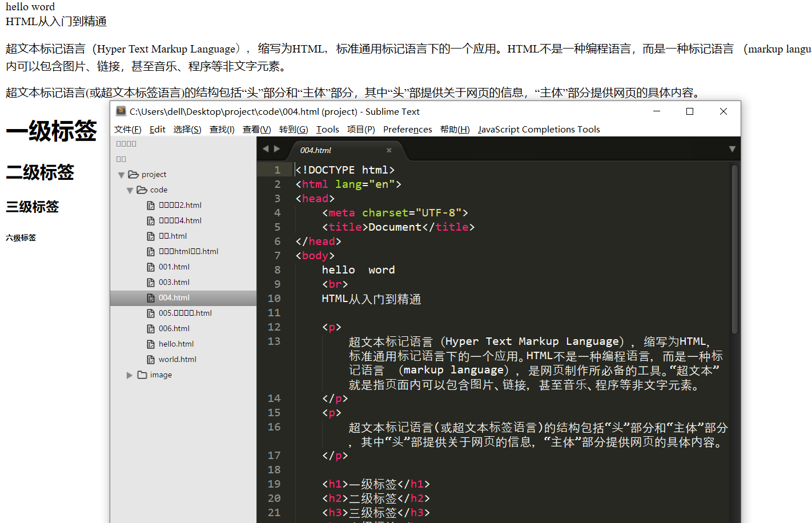Select the image folder label
The image size is (812, 523).
pos(160,375)
